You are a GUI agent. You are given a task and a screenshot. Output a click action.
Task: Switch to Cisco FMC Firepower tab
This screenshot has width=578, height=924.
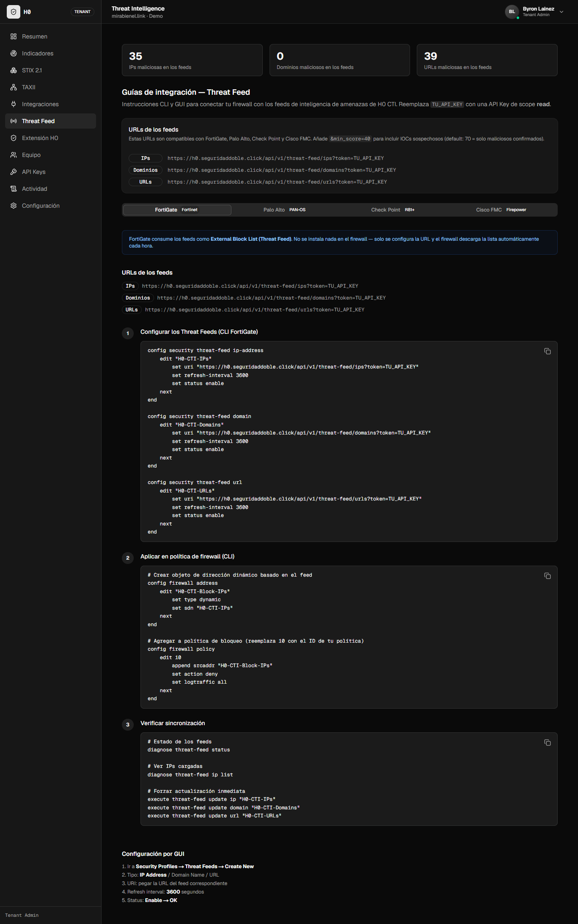(501, 210)
